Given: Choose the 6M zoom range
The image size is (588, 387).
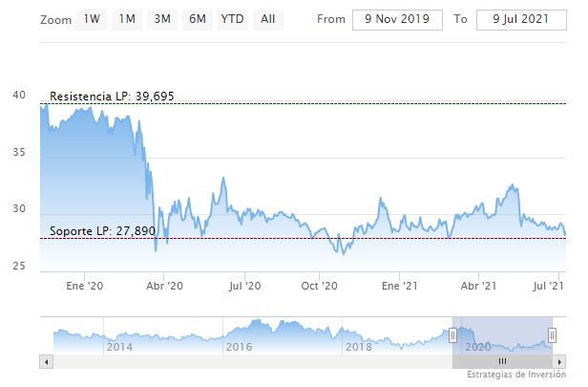Looking at the screenshot, I should tap(197, 19).
